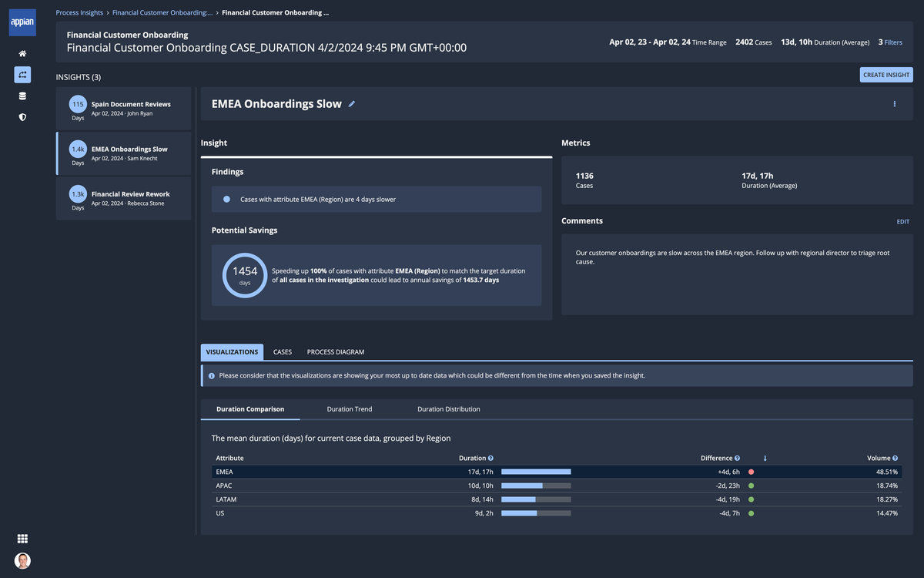Click Edit next to Comments
The image size is (924, 578).
coord(902,222)
